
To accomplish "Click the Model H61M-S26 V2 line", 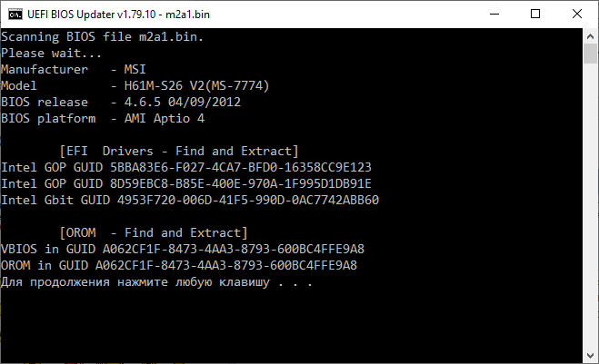I will (x=135, y=86).
